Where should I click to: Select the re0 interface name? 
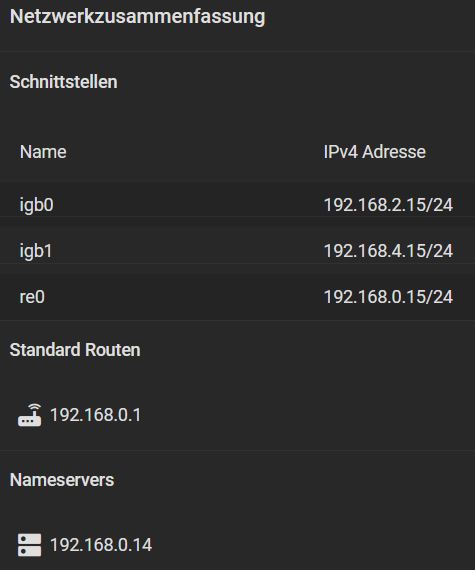[x=32, y=297]
